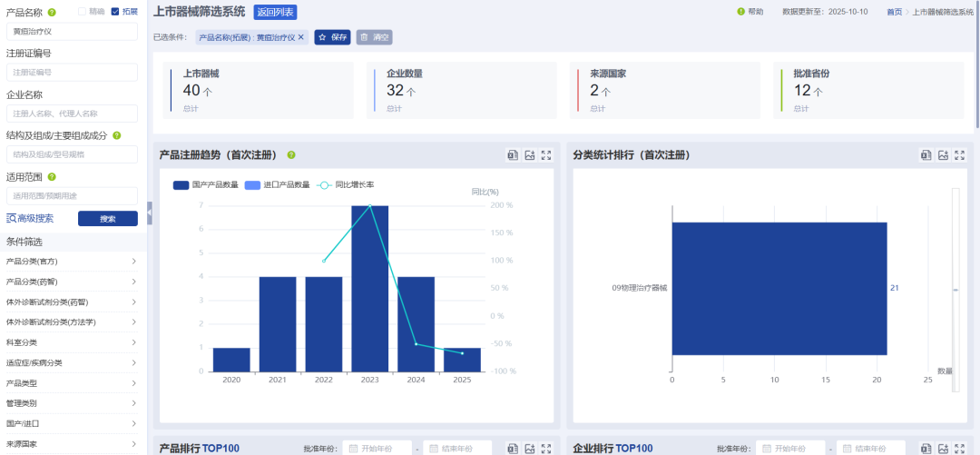
Task: Click help icon beside 适用范围 label
Action: point(51,176)
